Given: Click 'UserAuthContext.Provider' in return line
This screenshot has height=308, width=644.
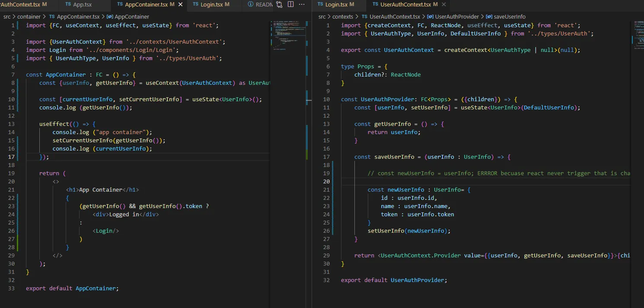Looking at the screenshot, I should tap(421, 255).
